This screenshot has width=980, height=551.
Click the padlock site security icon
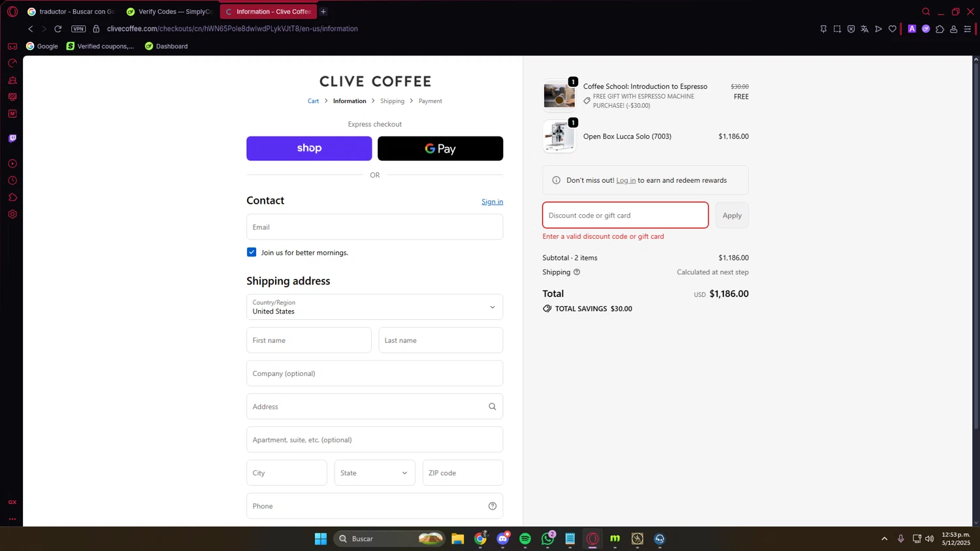point(96,29)
